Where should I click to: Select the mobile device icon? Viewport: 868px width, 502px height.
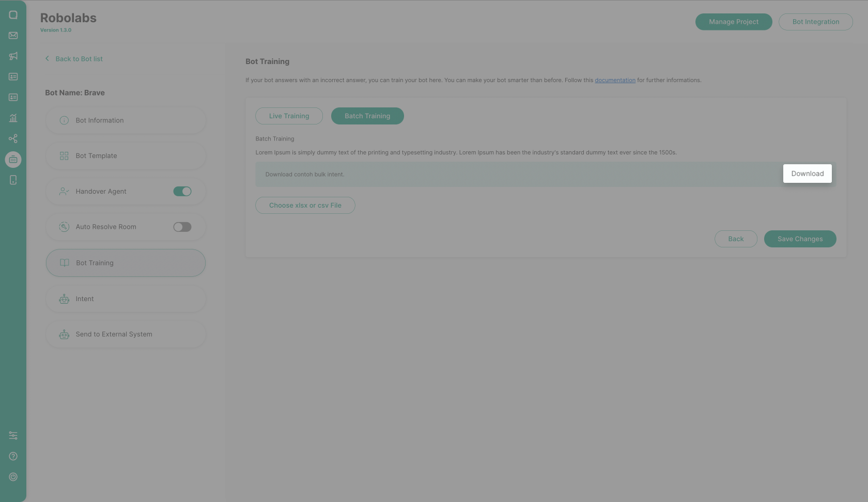tap(13, 180)
